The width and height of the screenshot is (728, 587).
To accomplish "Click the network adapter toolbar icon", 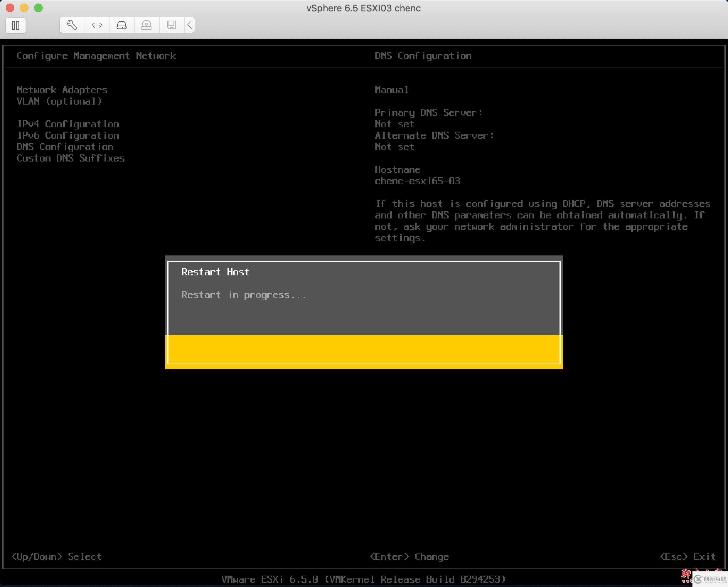I will [x=97, y=25].
